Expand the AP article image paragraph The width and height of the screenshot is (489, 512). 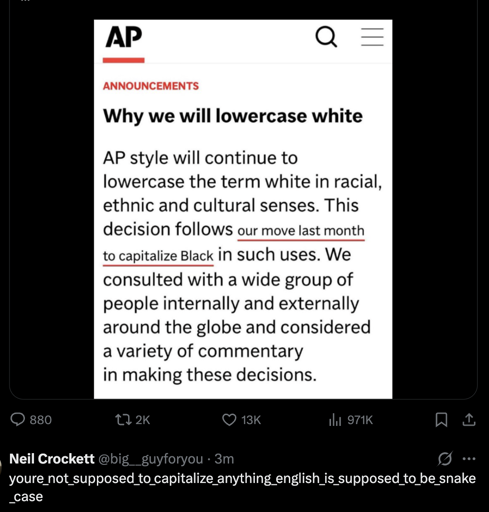tap(242, 266)
